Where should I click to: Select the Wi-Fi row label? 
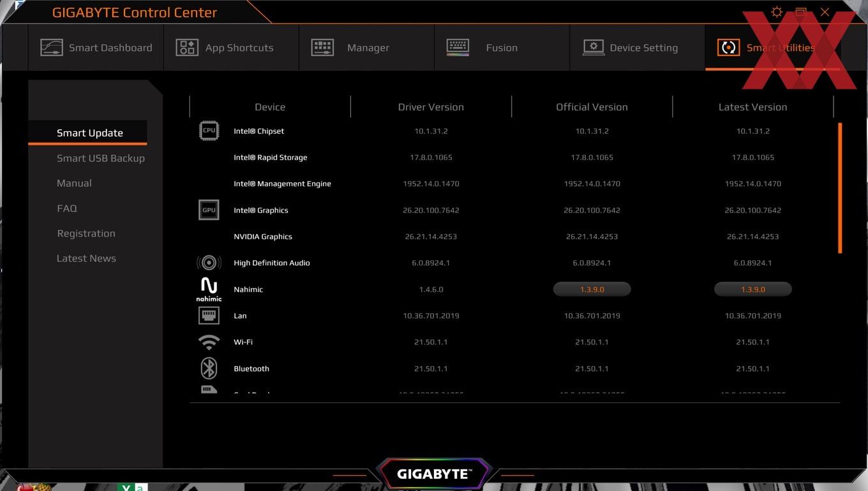coord(243,342)
